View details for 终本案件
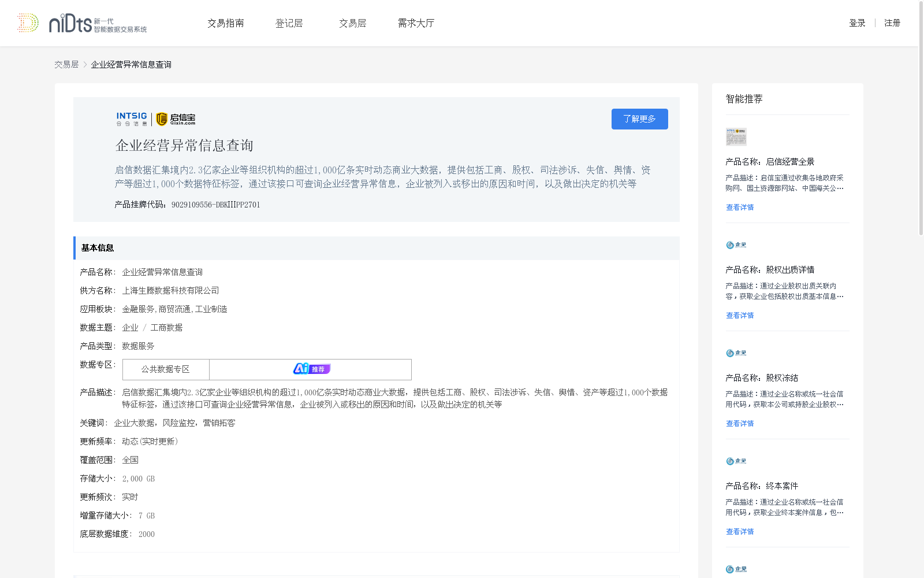 pyautogui.click(x=740, y=532)
